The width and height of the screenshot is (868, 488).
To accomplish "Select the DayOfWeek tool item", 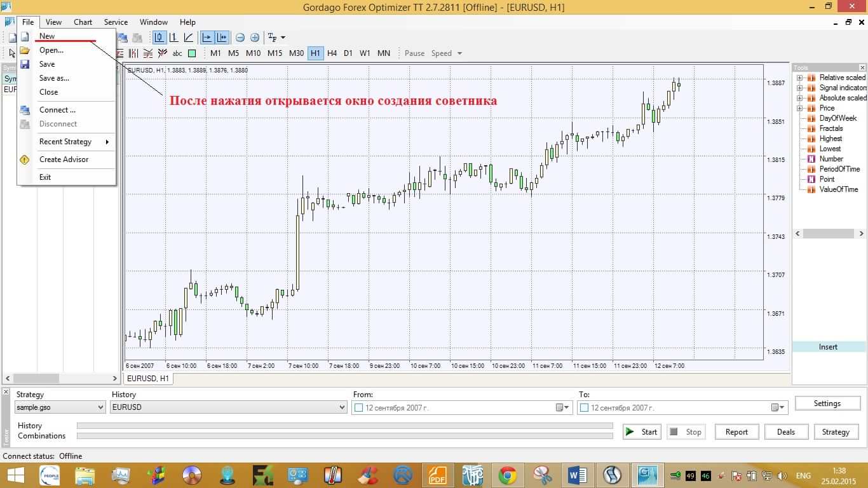I will (x=837, y=118).
